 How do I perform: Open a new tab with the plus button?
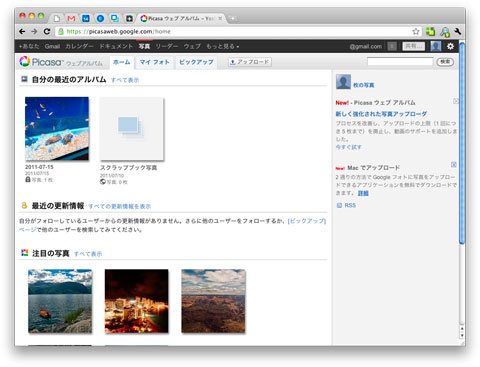(232, 19)
